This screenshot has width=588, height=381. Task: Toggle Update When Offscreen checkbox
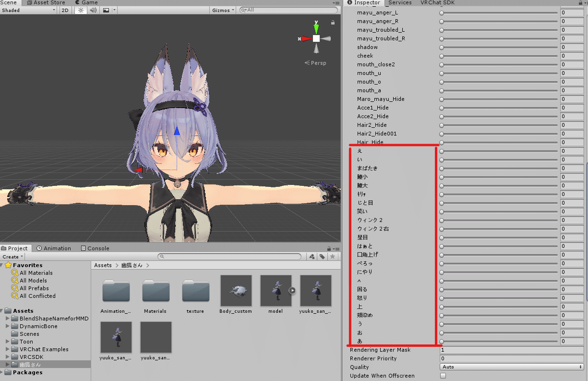[443, 376]
